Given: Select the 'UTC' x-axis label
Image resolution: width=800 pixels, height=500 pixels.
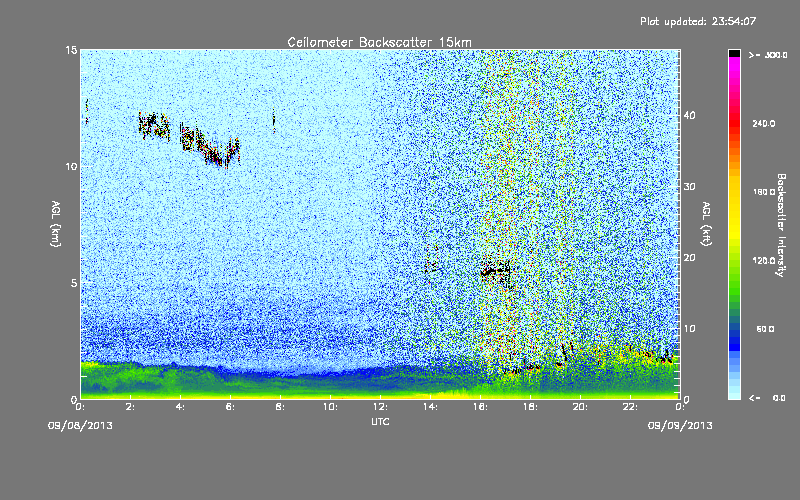Looking at the screenshot, I should click(x=380, y=421).
